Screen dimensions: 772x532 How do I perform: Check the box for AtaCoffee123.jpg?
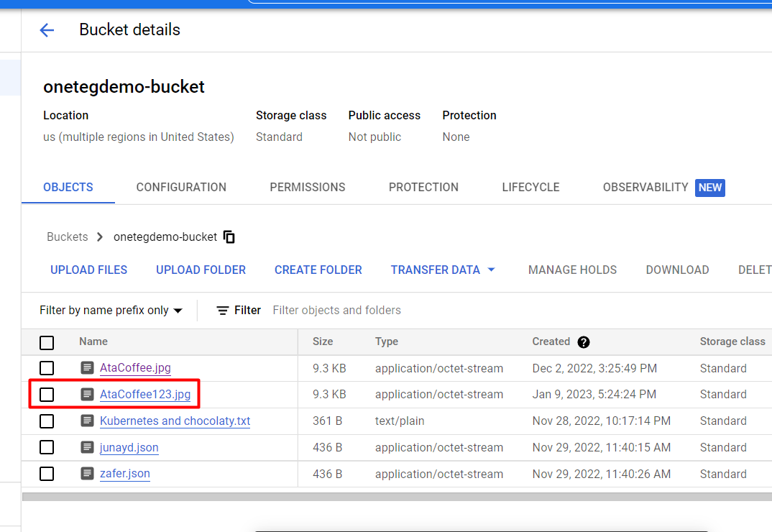[47, 394]
